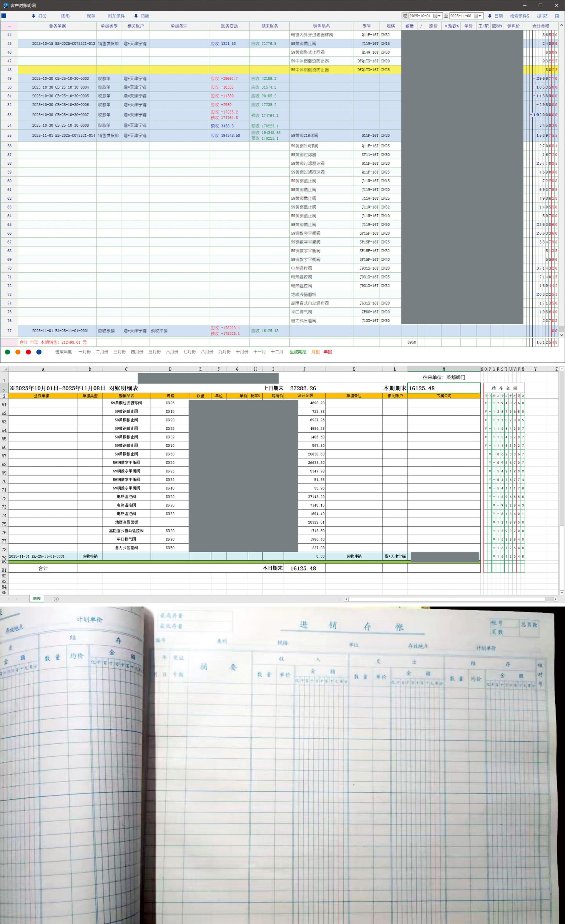Screen dimensions: 565x924
Task: Toggle the green status circle
Action: 7,352
